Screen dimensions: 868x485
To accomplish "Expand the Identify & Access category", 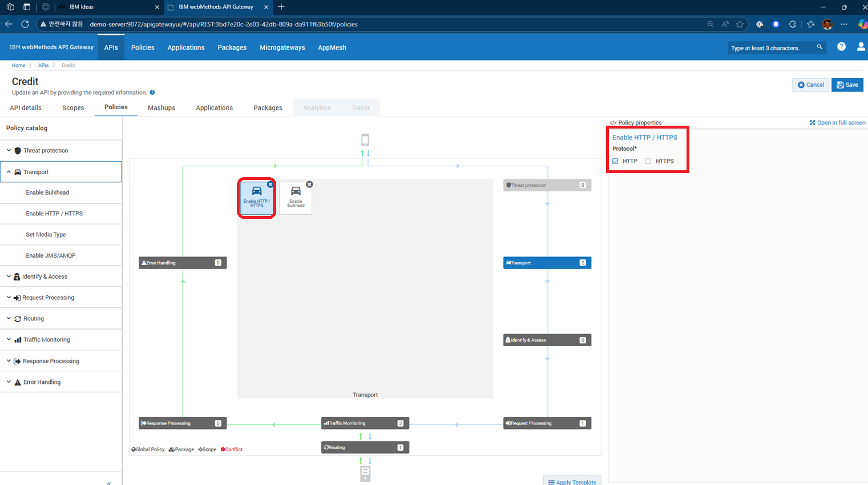I will pos(45,276).
